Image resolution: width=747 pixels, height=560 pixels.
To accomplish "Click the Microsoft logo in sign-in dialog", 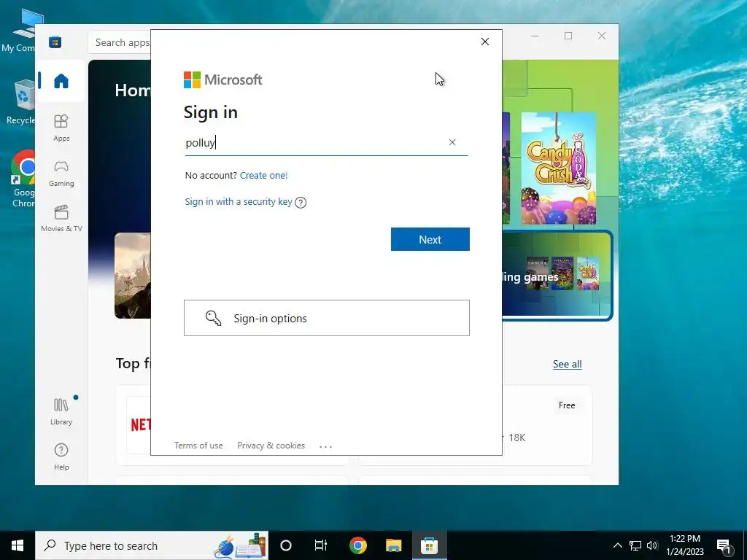I will click(223, 79).
